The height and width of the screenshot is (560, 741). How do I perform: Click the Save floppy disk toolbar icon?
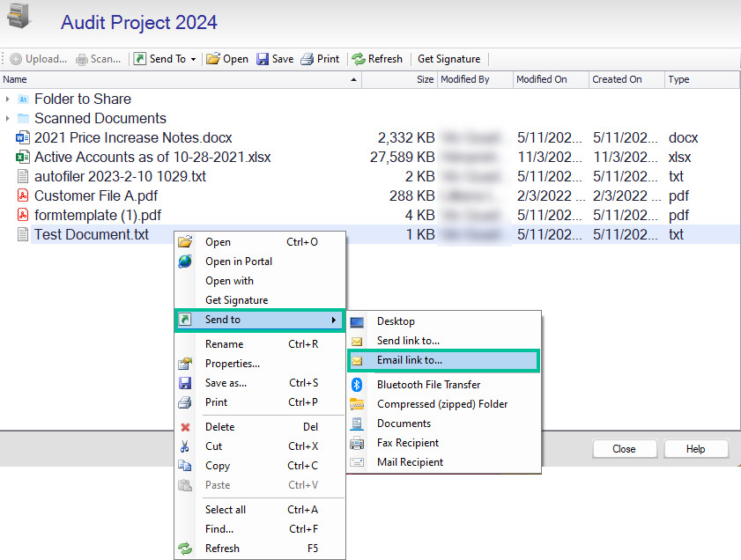(263, 59)
